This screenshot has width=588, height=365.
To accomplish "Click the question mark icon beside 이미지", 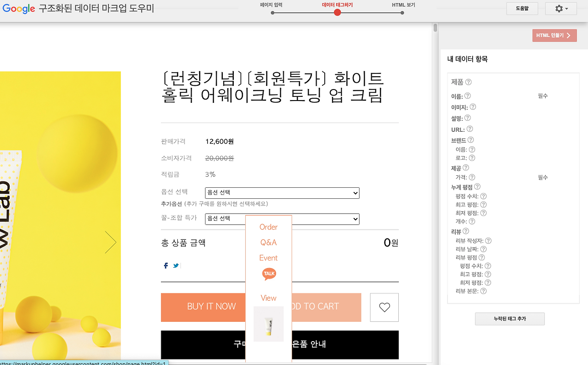I will pos(472,107).
